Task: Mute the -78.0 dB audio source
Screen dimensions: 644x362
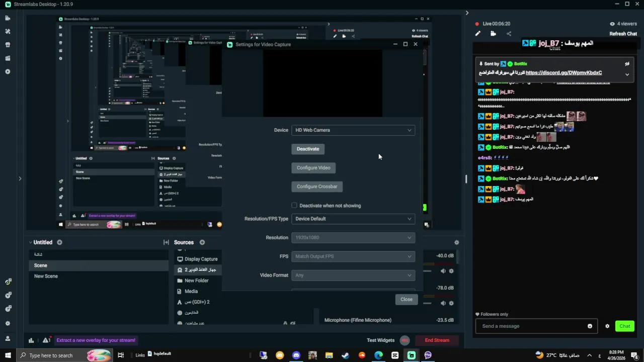Action: [443, 303]
